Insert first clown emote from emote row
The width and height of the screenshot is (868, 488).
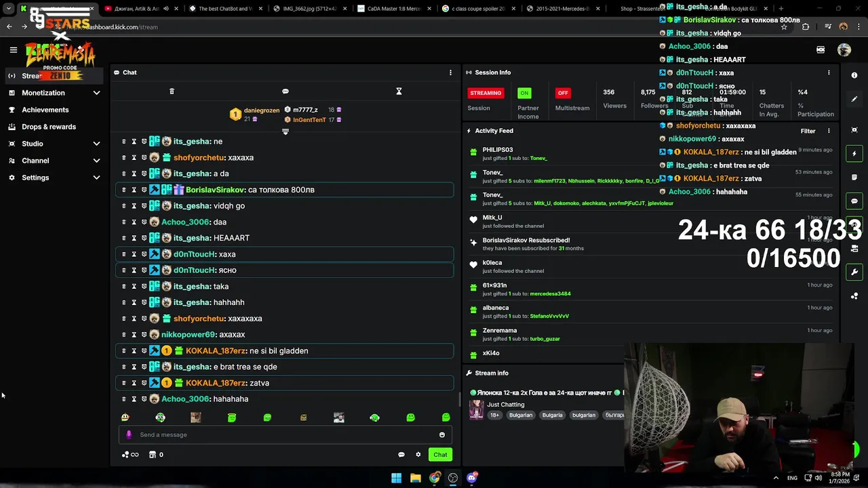tap(125, 418)
